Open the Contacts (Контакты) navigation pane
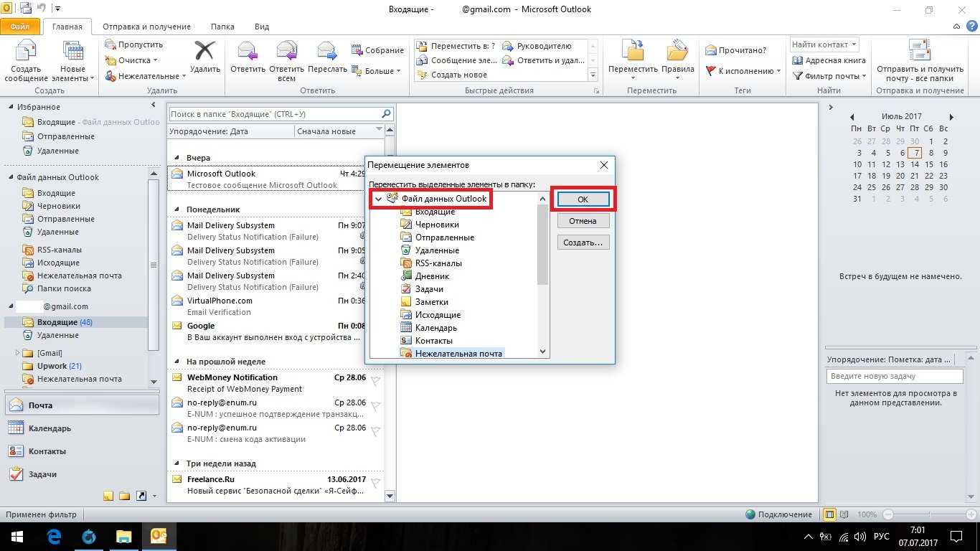The height and width of the screenshot is (551, 980). pos(81,451)
